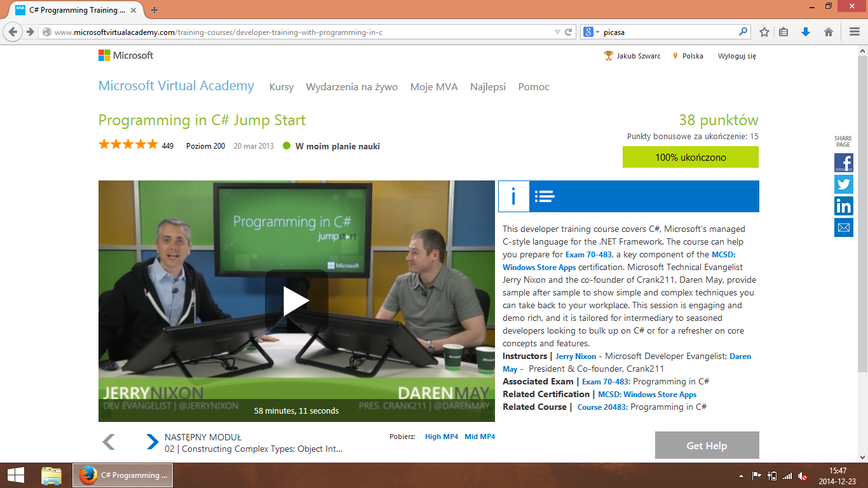Go to next module with arrow
The height and width of the screenshot is (488, 868).
[x=153, y=442]
